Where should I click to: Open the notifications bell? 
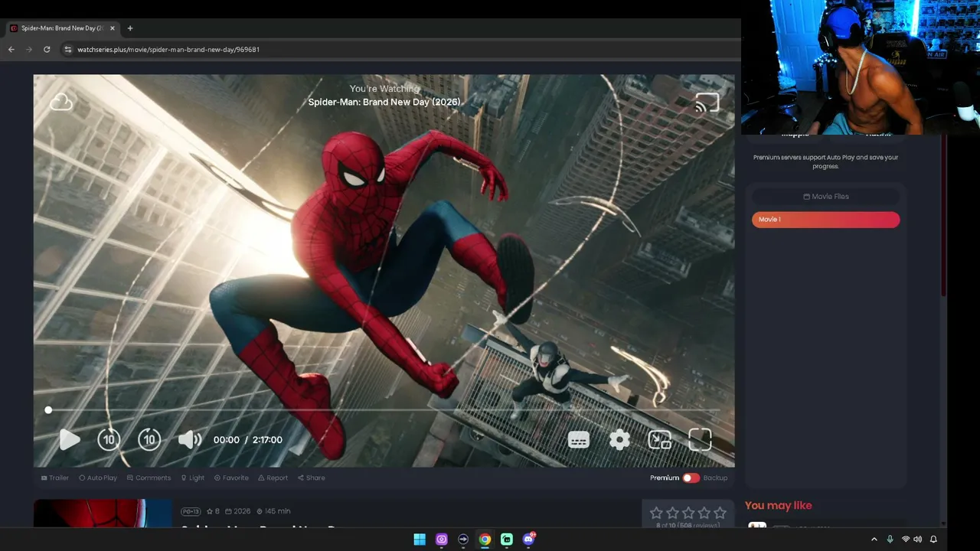tap(933, 540)
